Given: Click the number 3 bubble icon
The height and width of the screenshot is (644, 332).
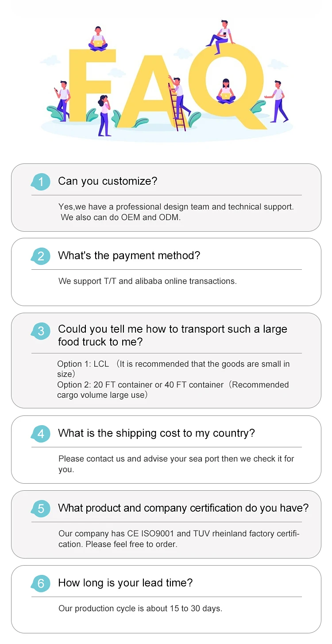Looking at the screenshot, I should 41,331.
